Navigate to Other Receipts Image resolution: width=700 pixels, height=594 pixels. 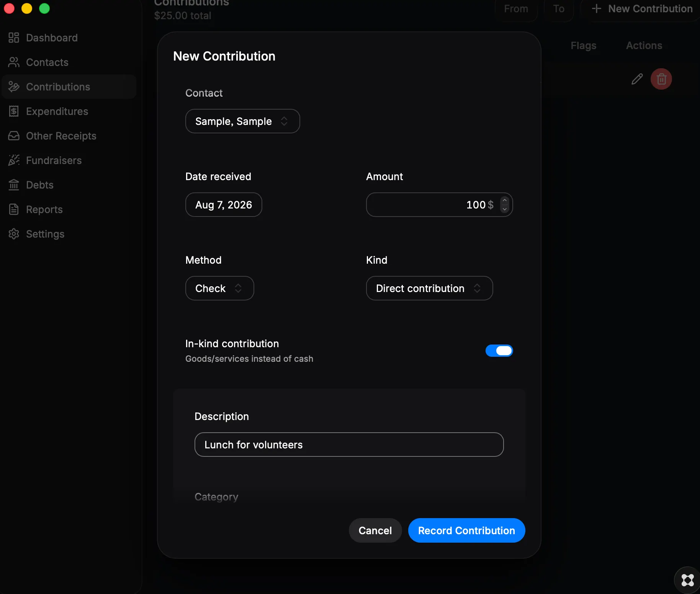69,136
